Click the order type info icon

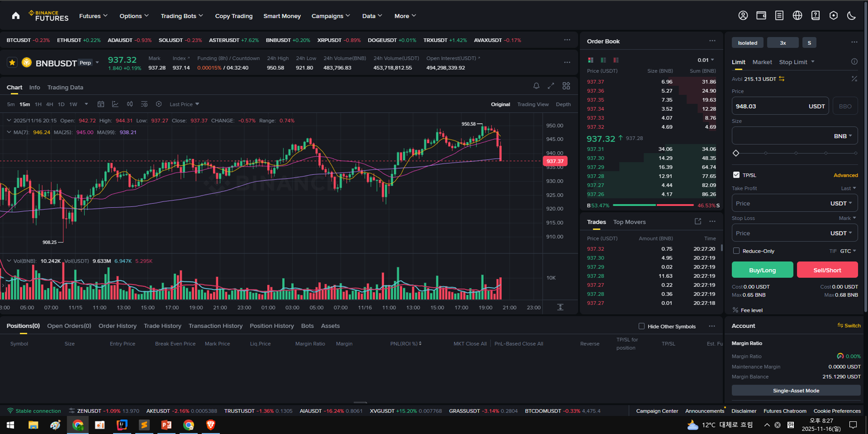(x=854, y=62)
